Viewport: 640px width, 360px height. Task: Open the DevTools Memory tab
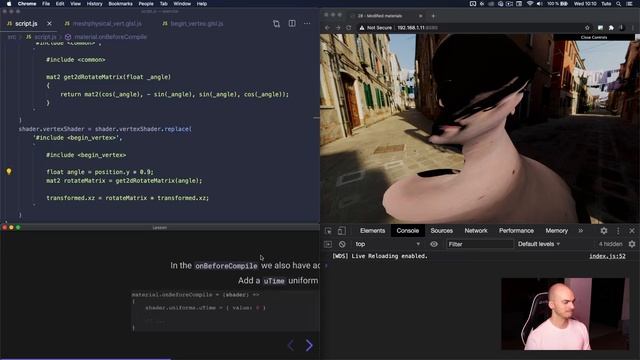pos(556,231)
